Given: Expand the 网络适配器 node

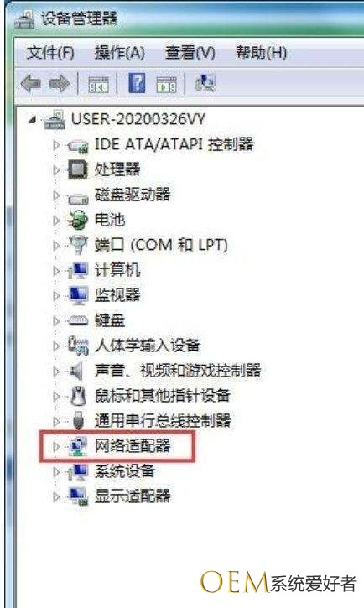Looking at the screenshot, I should click(x=56, y=446).
